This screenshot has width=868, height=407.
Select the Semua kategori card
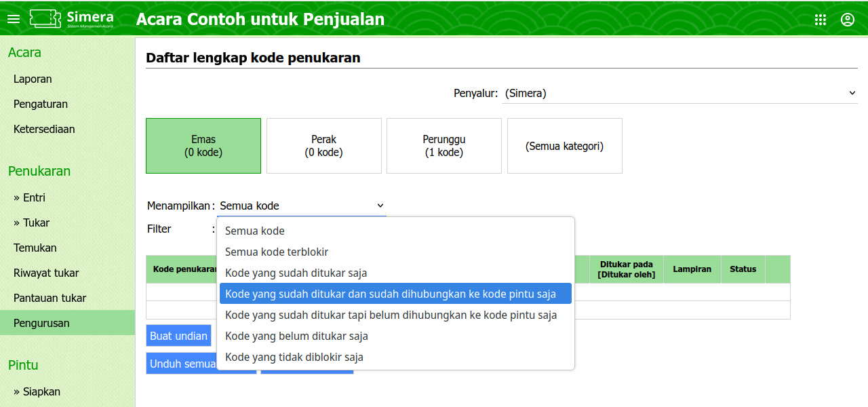pos(565,146)
